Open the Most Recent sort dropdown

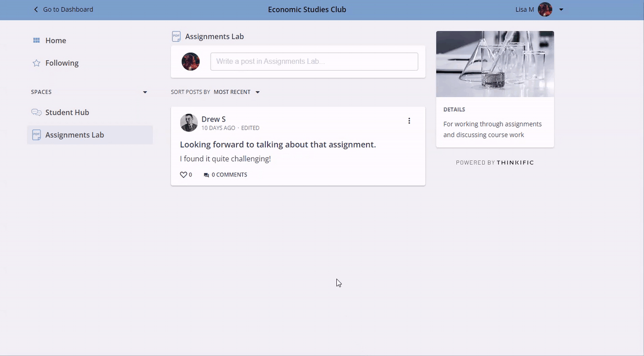point(236,92)
